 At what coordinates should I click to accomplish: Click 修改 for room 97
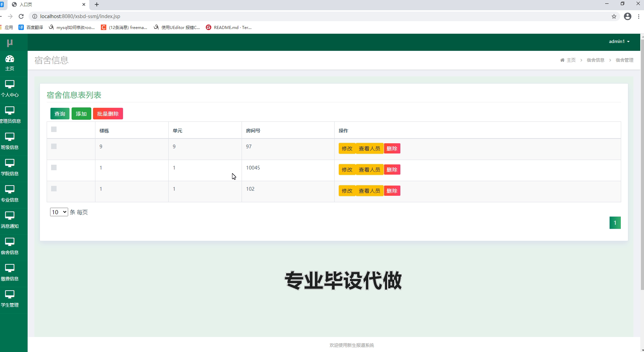(347, 149)
